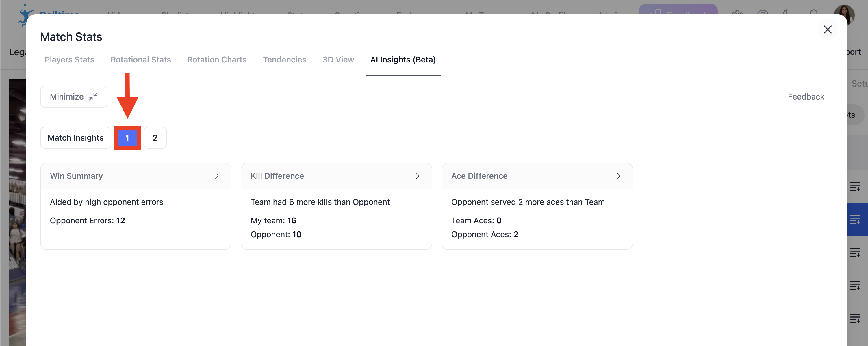The height and width of the screenshot is (346, 868).
Task: Open the 3D View tab
Action: pos(338,60)
